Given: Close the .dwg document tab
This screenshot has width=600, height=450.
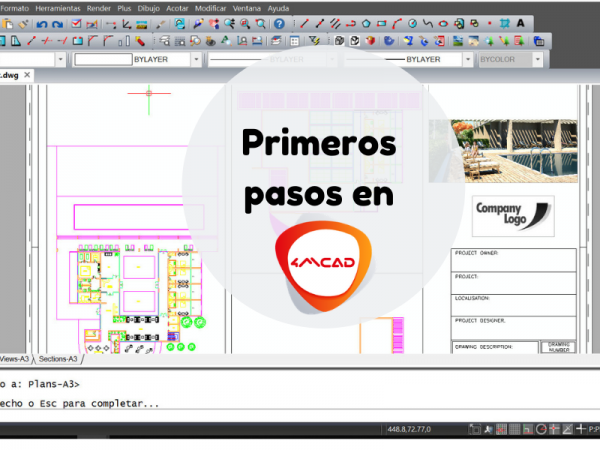Looking at the screenshot, I should click(27, 75).
